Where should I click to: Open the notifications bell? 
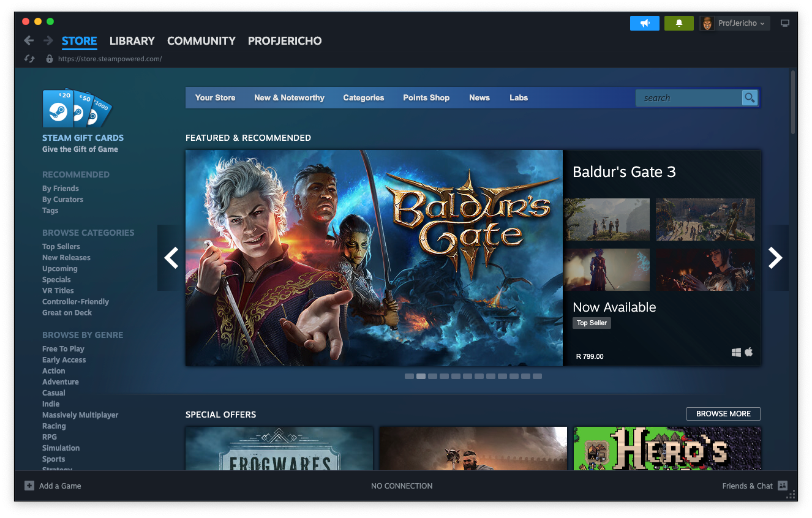(x=679, y=23)
